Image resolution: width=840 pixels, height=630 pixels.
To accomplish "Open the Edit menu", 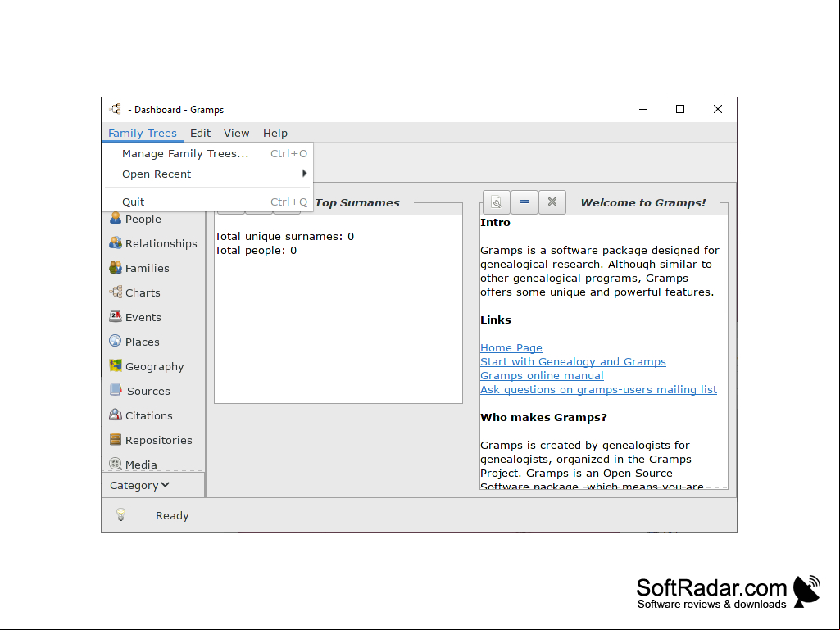I will (x=200, y=133).
